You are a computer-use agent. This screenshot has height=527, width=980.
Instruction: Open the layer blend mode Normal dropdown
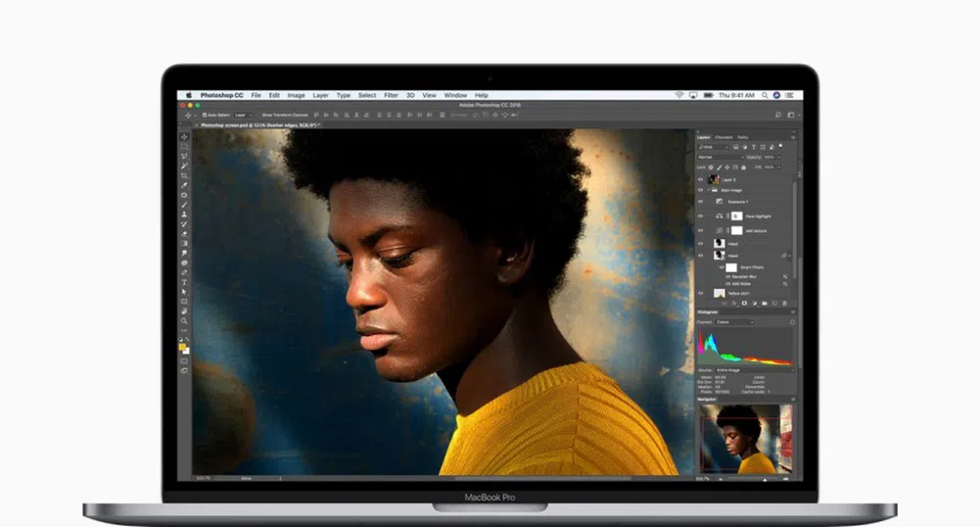(x=721, y=157)
